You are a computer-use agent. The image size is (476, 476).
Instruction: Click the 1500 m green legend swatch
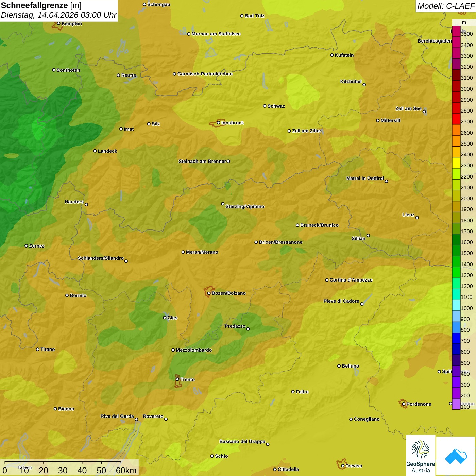pyautogui.click(x=456, y=251)
